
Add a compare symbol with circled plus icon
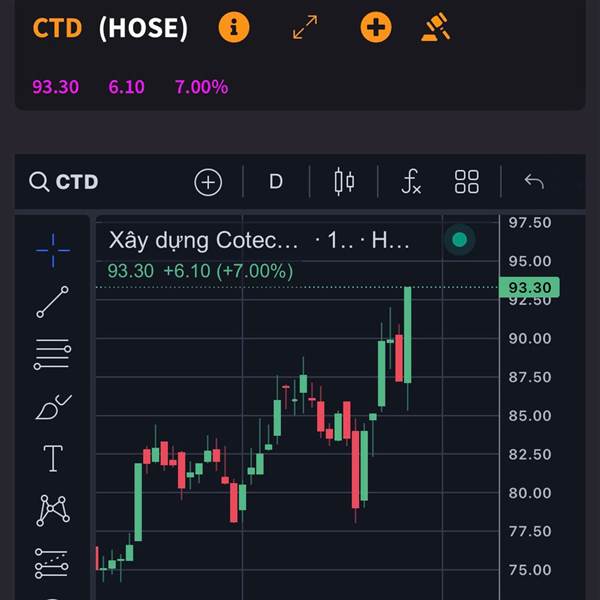click(x=208, y=183)
